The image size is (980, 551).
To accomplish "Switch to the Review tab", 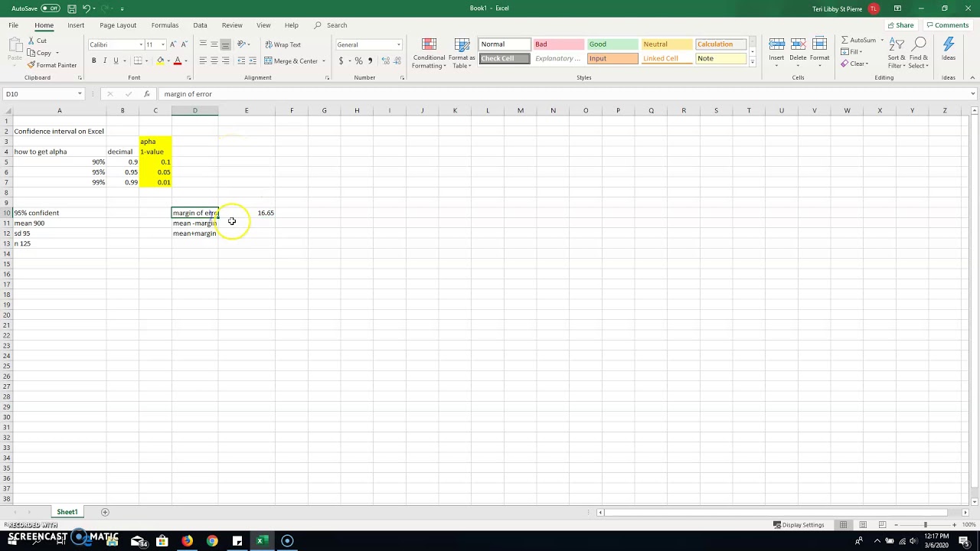I will pos(232,25).
